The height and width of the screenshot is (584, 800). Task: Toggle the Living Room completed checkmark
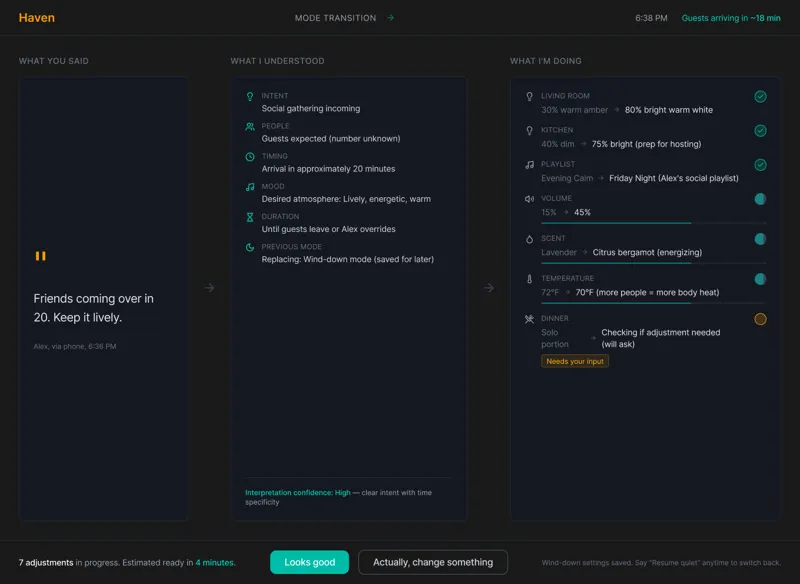pos(760,96)
